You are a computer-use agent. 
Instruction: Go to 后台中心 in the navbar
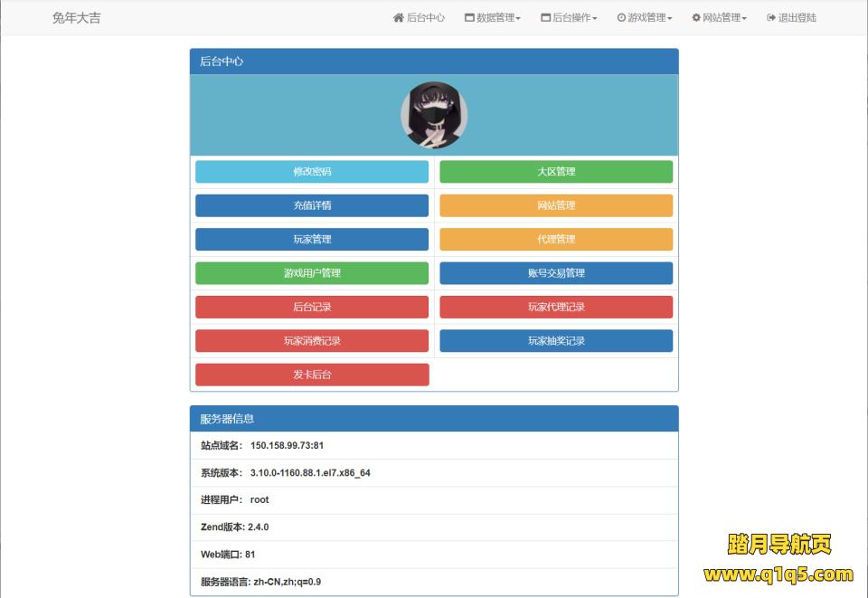coord(426,18)
